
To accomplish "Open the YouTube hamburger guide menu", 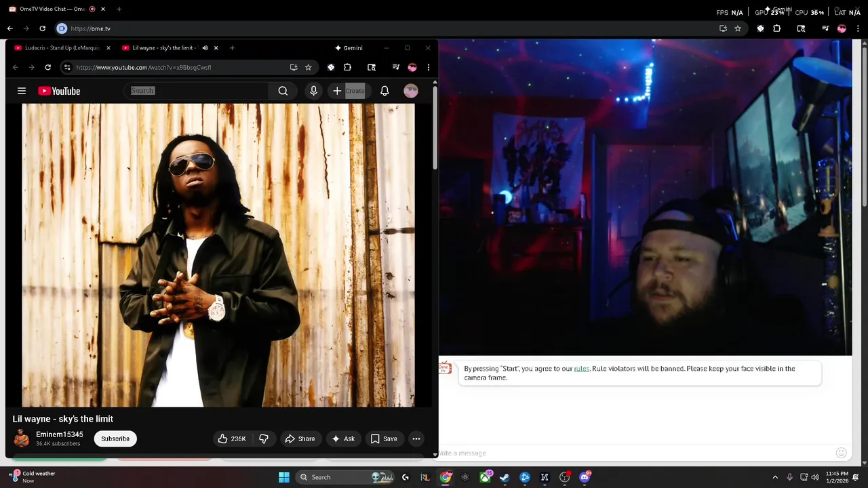I will [x=22, y=91].
